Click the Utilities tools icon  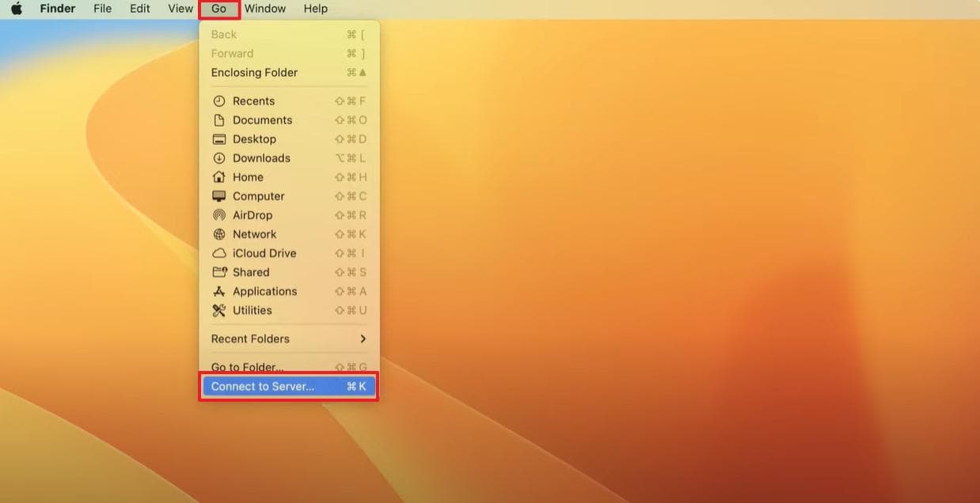click(x=219, y=310)
